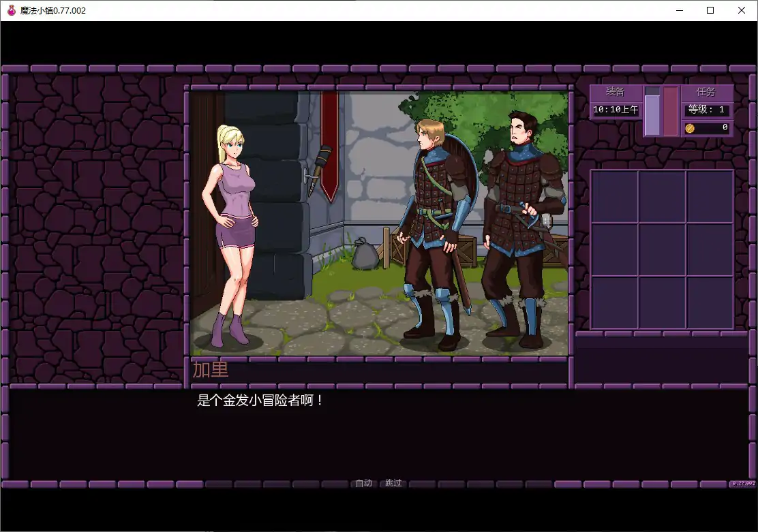Minimize the game window
The height and width of the screenshot is (532, 758).
pyautogui.click(x=680, y=10)
